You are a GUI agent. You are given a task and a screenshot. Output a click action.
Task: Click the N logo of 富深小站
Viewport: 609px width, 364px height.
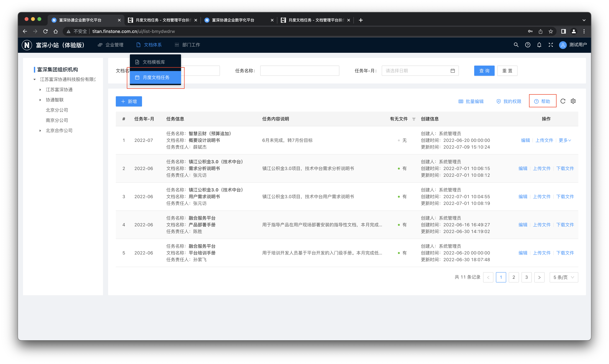point(27,45)
